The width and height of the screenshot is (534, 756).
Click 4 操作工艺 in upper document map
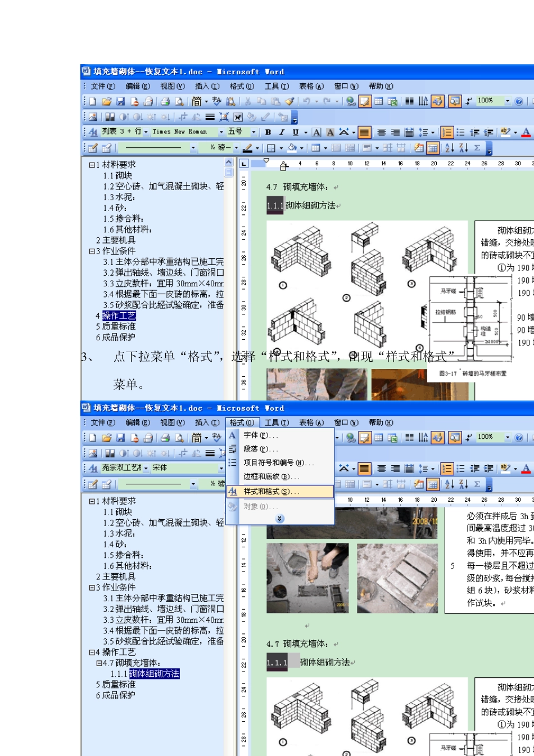point(116,316)
